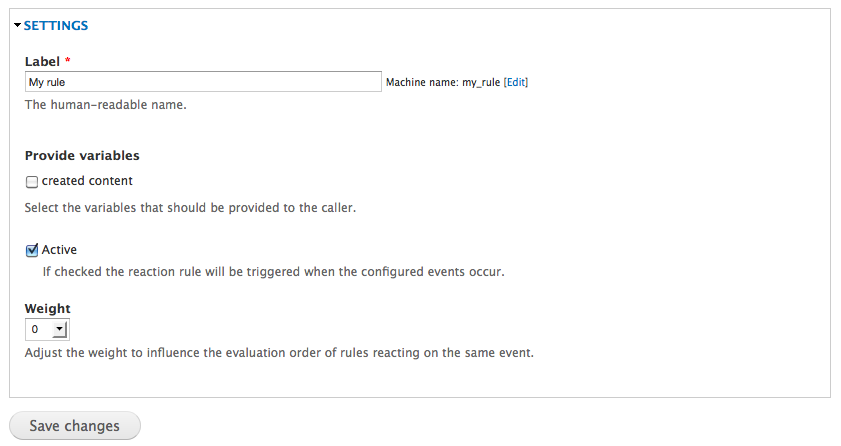Click the "Select the variables" help text
Image resolution: width=841 pixels, height=446 pixels.
click(x=190, y=208)
